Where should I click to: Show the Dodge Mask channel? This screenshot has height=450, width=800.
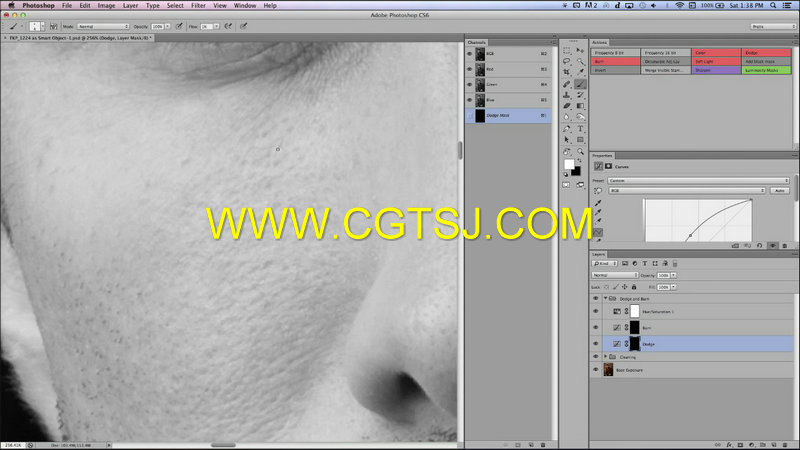click(469, 115)
